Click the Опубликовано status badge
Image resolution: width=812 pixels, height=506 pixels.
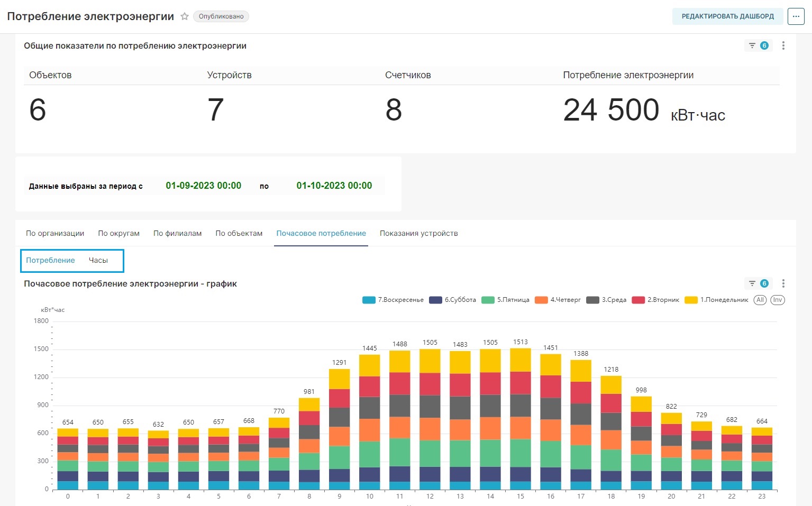pos(221,16)
